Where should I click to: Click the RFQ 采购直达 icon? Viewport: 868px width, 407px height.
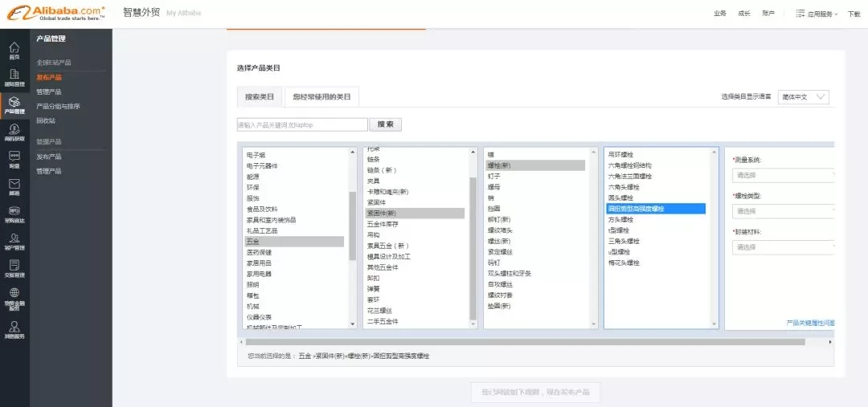(x=14, y=214)
